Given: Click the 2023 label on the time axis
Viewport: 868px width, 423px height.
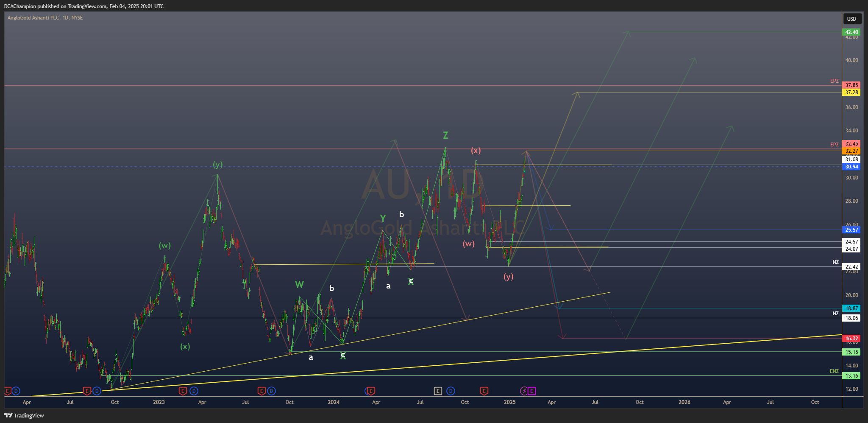Looking at the screenshot, I should [x=159, y=402].
